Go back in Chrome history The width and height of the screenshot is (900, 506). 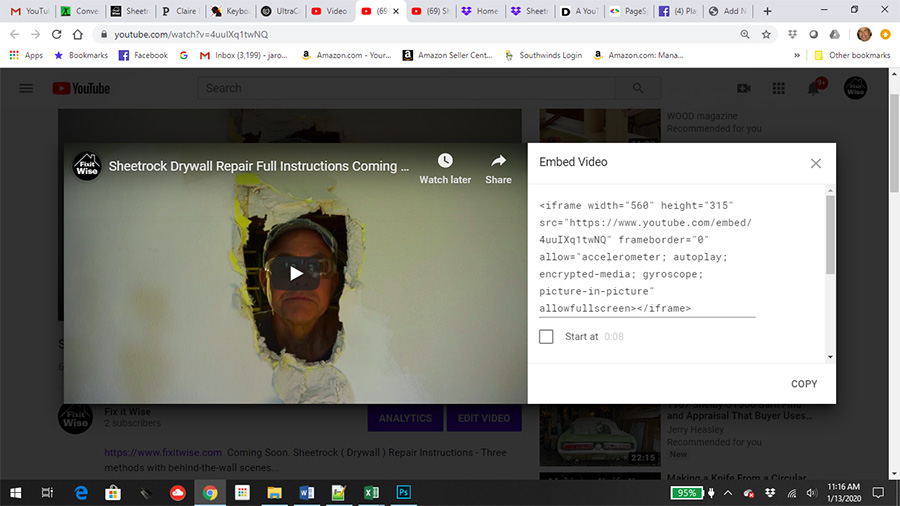[14, 34]
